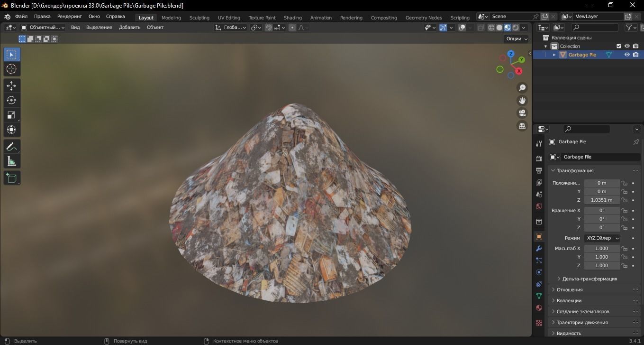Viewport: 644px width, 345px height.
Task: Expand the Collections panel
Action: point(594,300)
